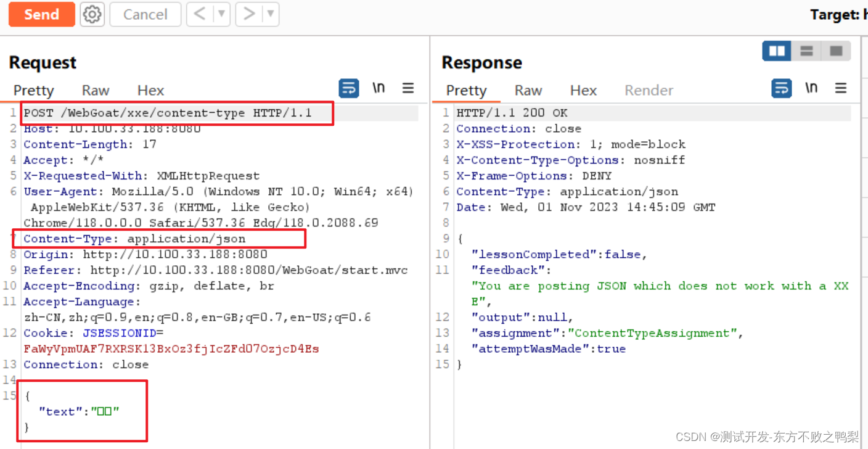Switch Request panel to Hex tab

150,91
